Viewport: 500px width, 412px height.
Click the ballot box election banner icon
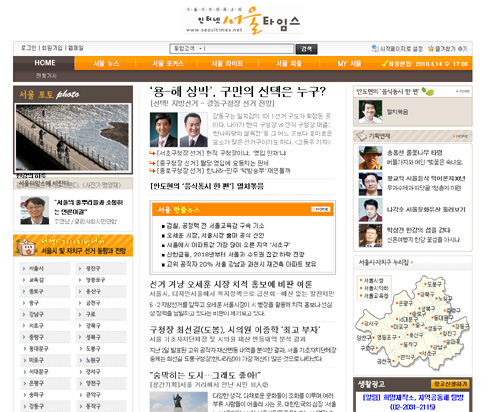[x=25, y=246]
